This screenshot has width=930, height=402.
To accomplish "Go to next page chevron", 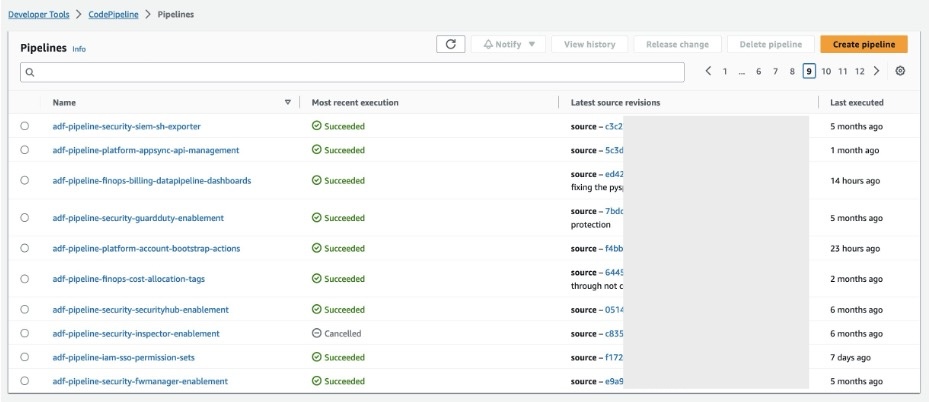I will coord(876,71).
